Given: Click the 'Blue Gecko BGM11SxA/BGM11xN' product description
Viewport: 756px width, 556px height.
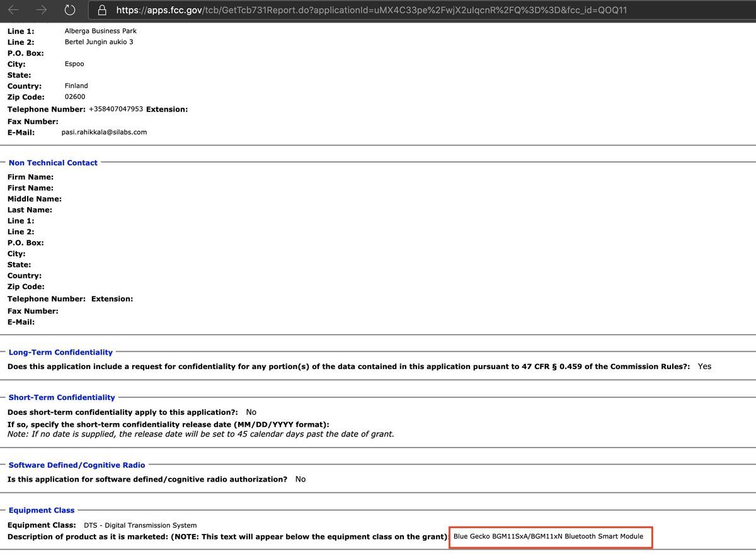Looking at the screenshot, I should point(548,536).
